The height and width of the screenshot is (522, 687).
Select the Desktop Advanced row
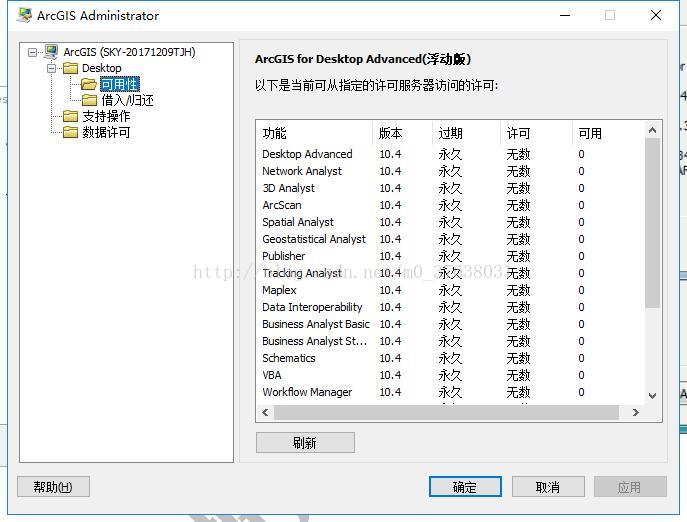(x=450, y=154)
